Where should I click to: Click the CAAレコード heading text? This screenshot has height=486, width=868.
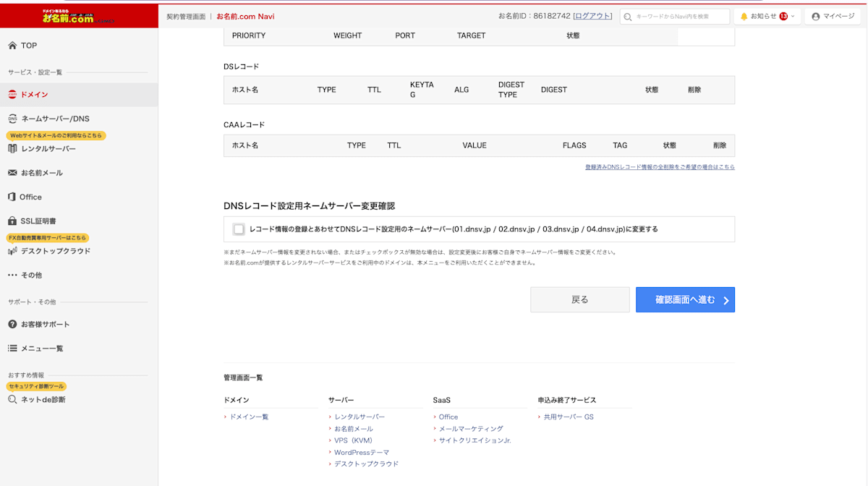click(244, 124)
